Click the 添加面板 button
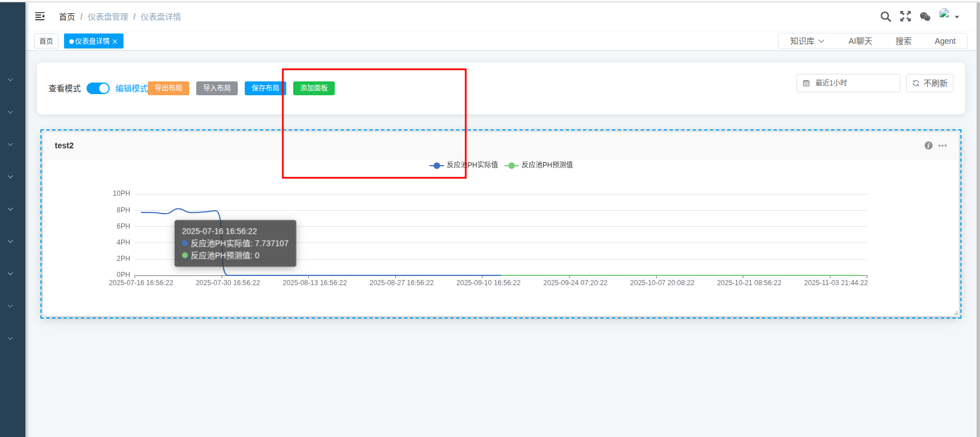This screenshot has width=980, height=437. (313, 88)
